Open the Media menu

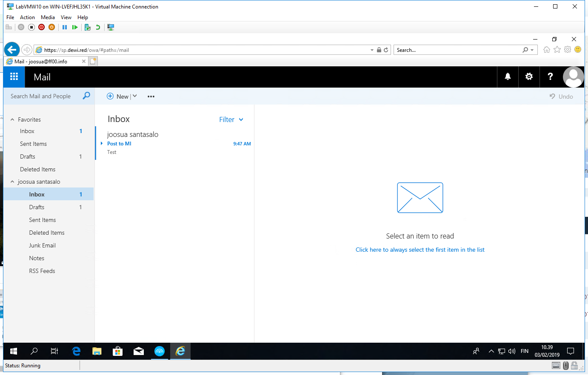(x=48, y=17)
